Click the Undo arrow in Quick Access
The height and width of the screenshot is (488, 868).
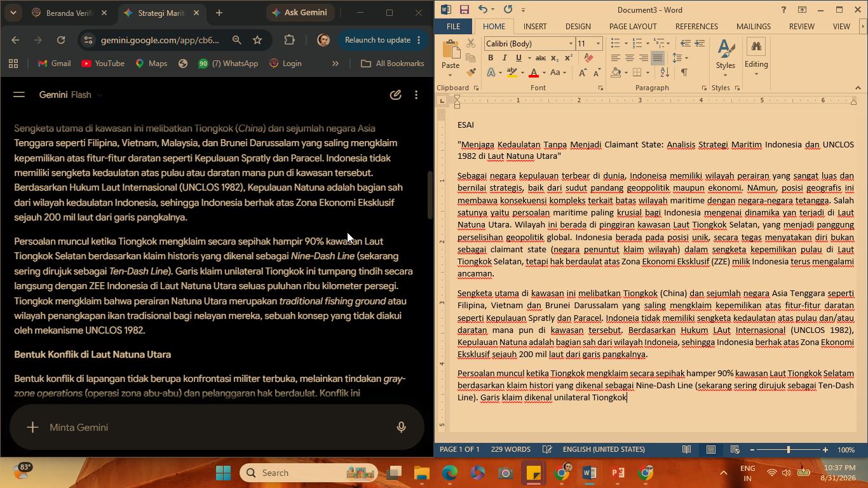coord(483,10)
